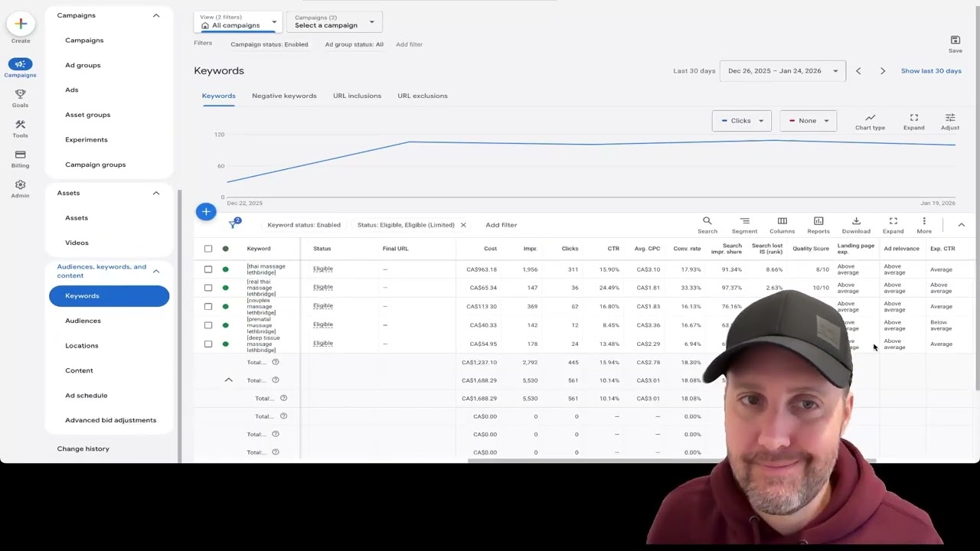Screen dimensions: 980x551
Task: Check the prenatal massage lethbridge row
Action: pos(208,325)
